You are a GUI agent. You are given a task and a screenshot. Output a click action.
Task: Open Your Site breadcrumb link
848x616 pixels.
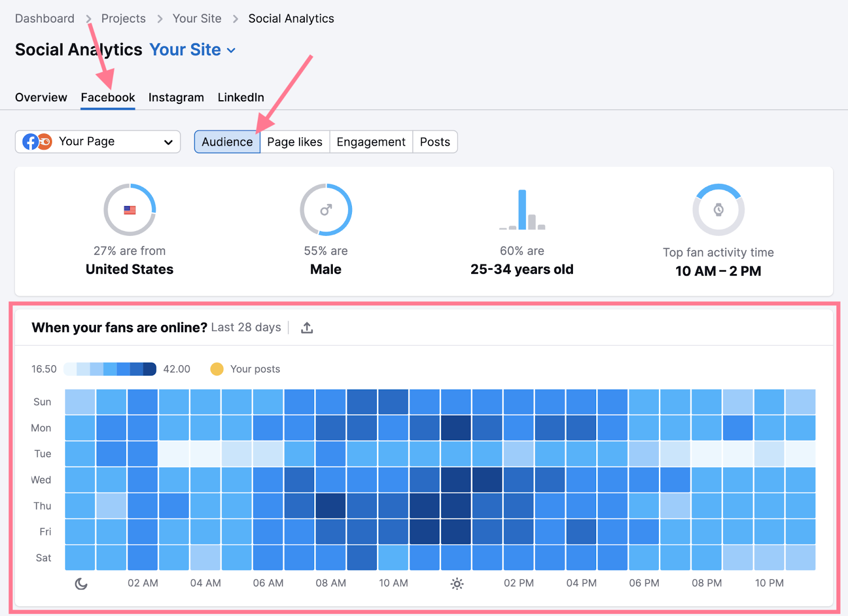[x=197, y=19]
